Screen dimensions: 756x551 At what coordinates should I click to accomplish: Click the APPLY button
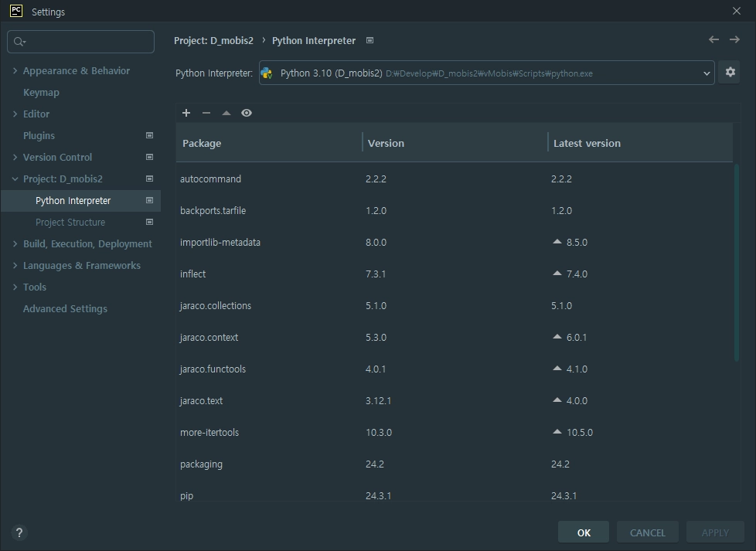pyautogui.click(x=715, y=532)
